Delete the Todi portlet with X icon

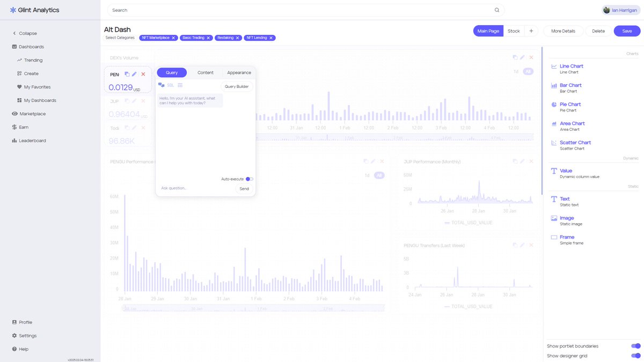(x=143, y=128)
